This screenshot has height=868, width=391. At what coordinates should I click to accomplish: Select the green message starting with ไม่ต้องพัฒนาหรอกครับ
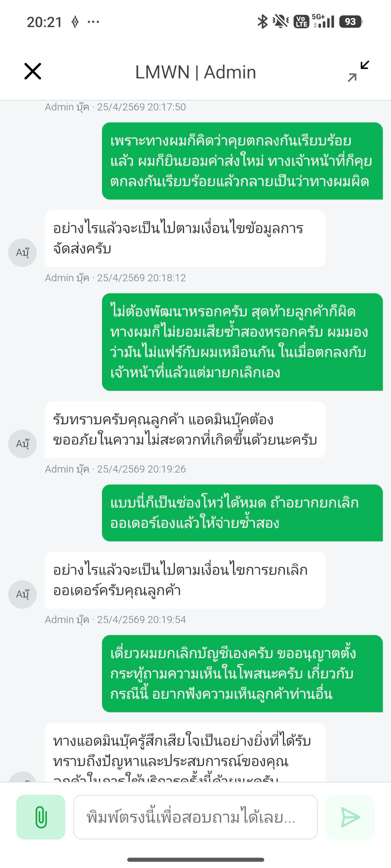pos(242,342)
